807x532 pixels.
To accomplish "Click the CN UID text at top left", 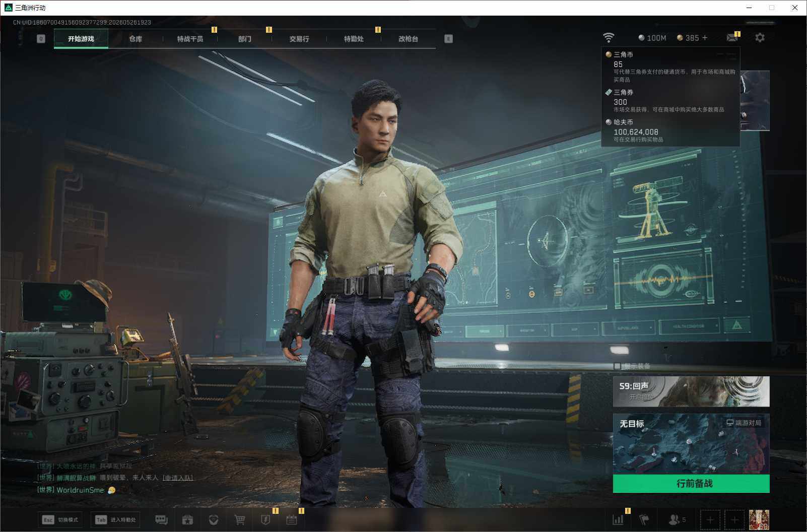I will (82, 23).
